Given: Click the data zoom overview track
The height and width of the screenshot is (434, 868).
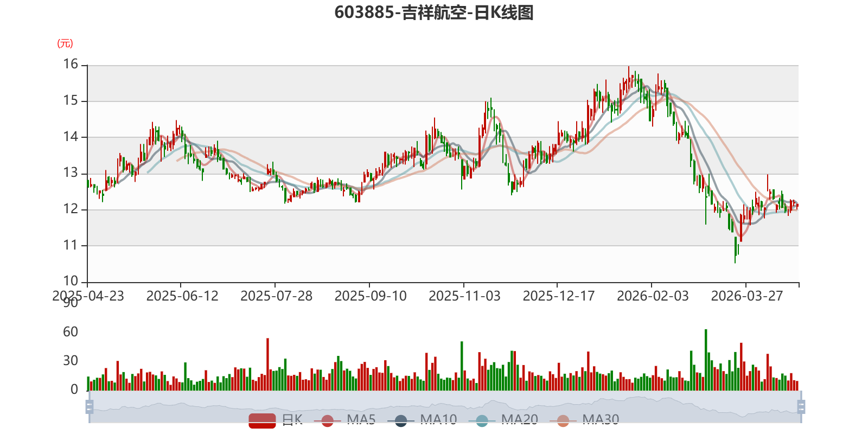Looking at the screenshot, I should point(445,407).
